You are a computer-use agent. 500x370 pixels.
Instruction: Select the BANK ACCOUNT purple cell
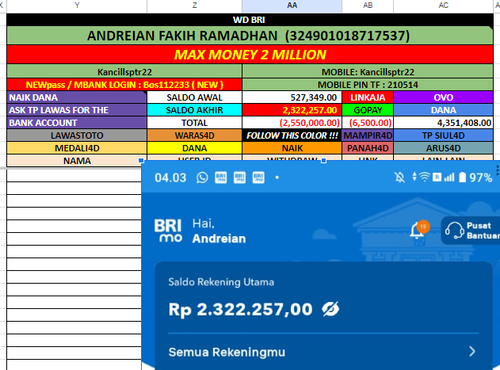pyautogui.click(x=77, y=123)
